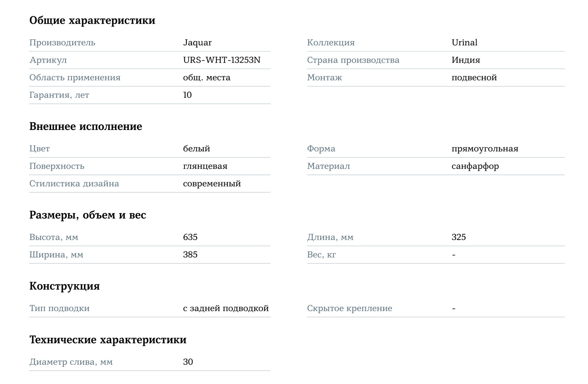Click the с задней подводкой value
This screenshot has height=384, width=588.
coord(226,309)
